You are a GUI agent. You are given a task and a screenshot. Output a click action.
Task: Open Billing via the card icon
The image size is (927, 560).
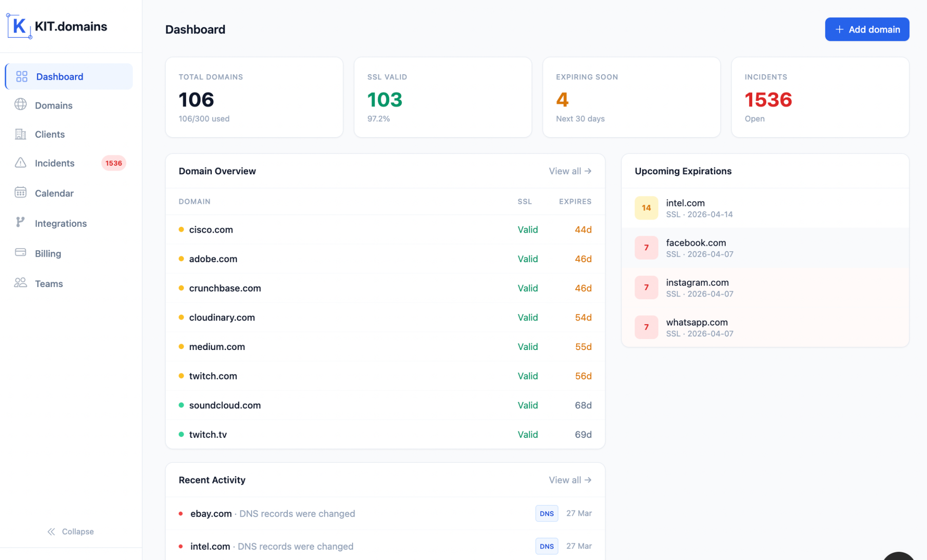click(x=20, y=253)
